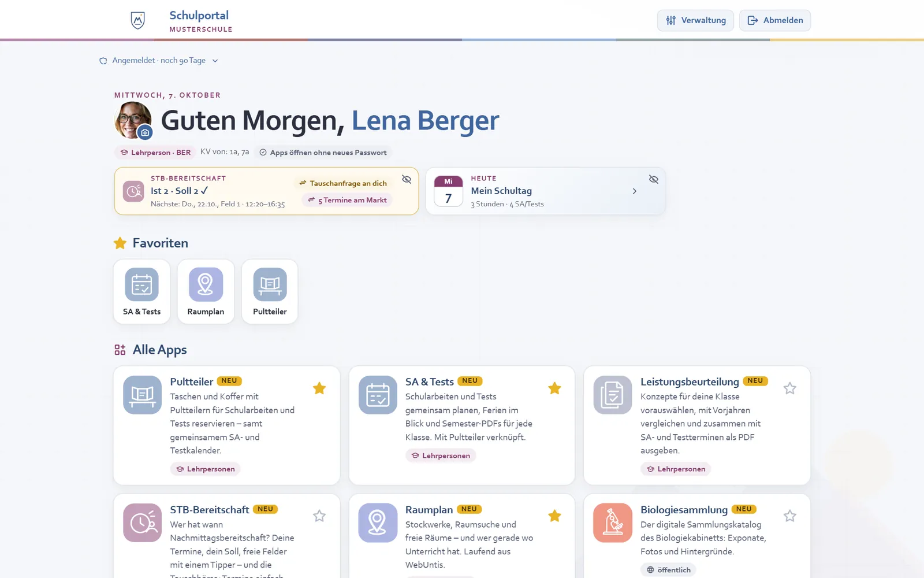This screenshot has width=924, height=578.
Task: Open the Pultteiler app card icon
Action: coord(142,395)
